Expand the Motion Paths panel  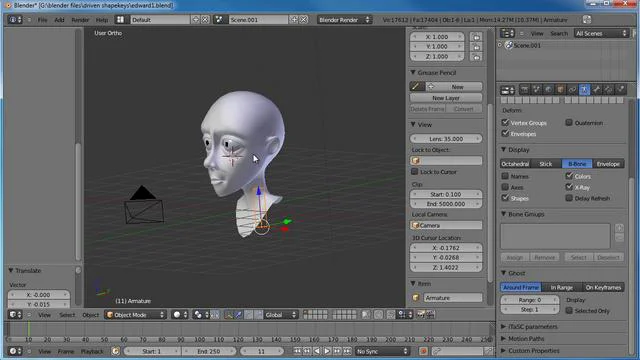click(504, 338)
